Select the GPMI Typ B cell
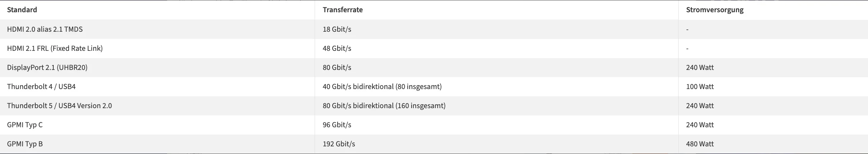868x154 pixels. tap(25, 144)
